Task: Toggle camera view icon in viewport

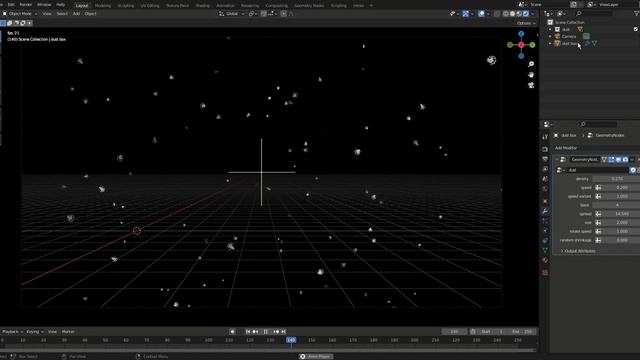Action: 531,85
